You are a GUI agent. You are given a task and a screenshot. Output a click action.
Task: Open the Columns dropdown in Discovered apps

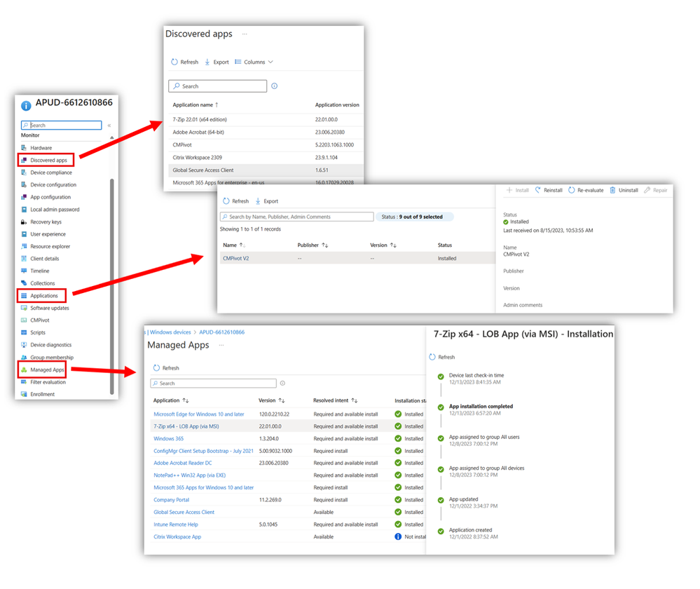point(254,62)
